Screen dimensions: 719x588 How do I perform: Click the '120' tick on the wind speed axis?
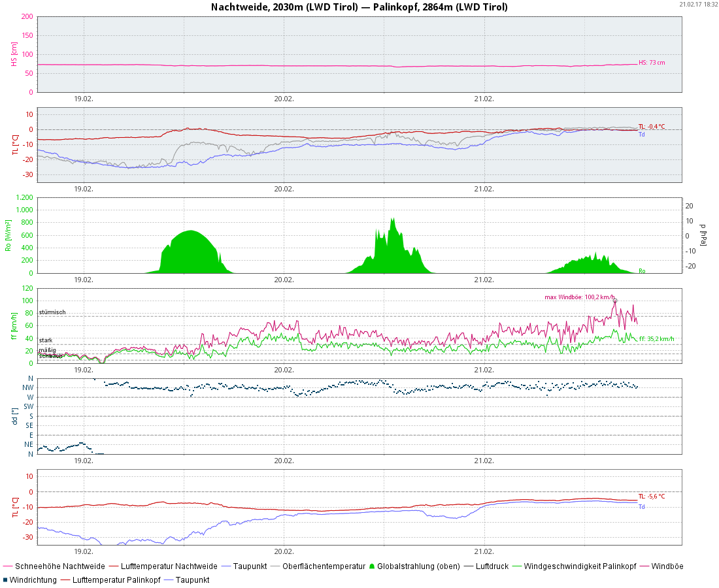tap(27, 288)
